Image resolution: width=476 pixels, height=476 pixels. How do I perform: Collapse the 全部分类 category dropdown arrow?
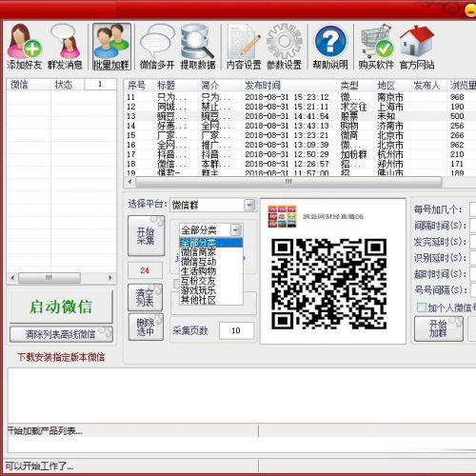(236, 229)
